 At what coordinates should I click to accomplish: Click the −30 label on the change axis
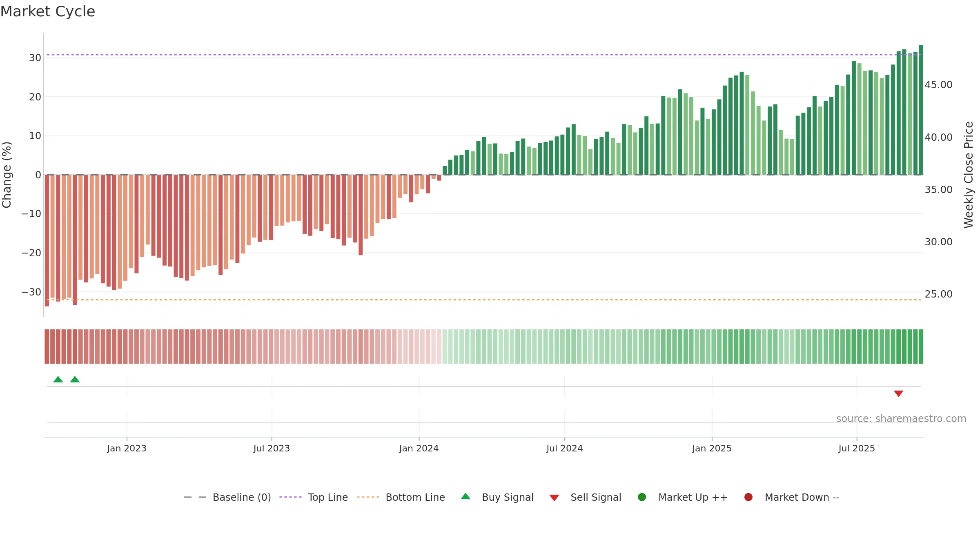pos(31,292)
